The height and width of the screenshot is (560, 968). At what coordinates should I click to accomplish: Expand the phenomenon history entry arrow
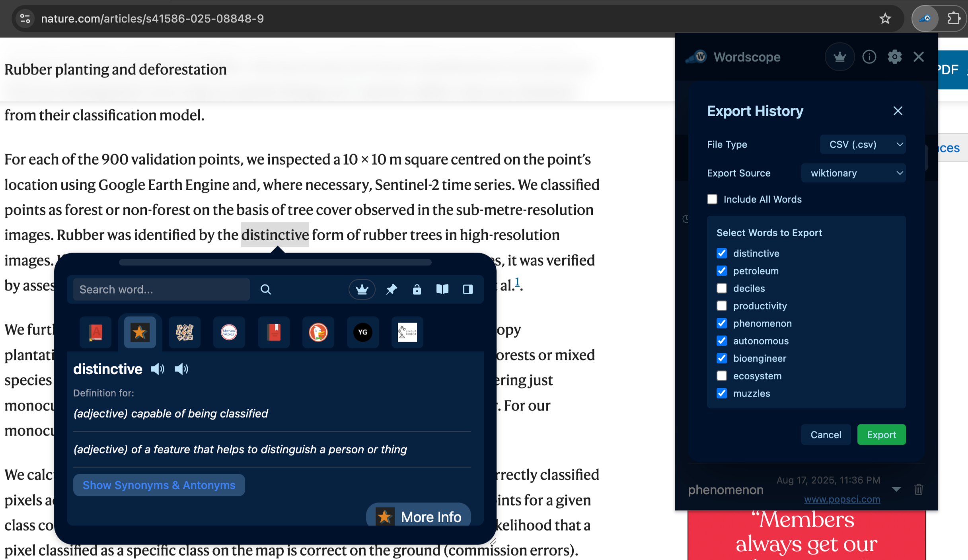(x=896, y=489)
